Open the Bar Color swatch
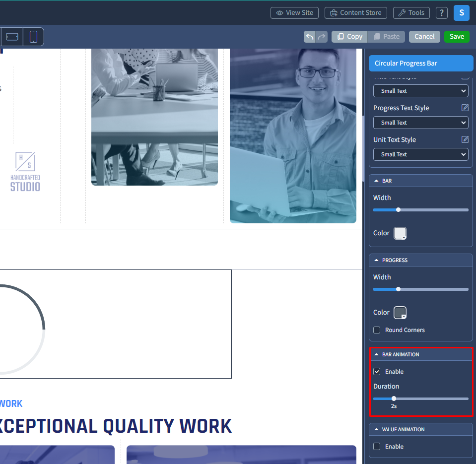 click(400, 233)
